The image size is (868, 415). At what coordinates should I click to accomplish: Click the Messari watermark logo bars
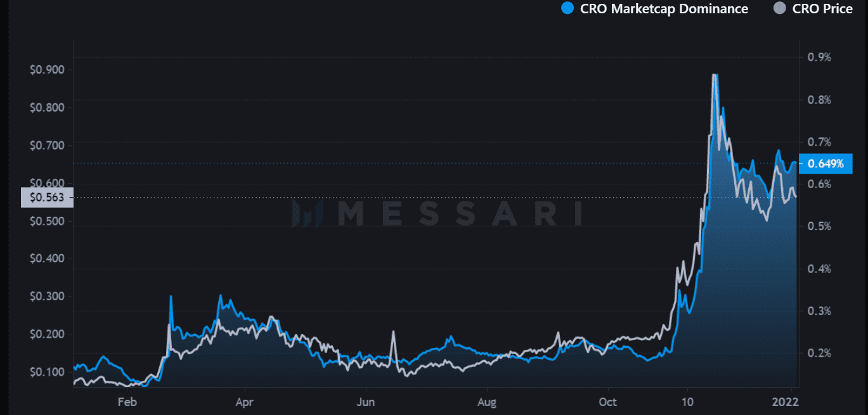pyautogui.click(x=305, y=214)
